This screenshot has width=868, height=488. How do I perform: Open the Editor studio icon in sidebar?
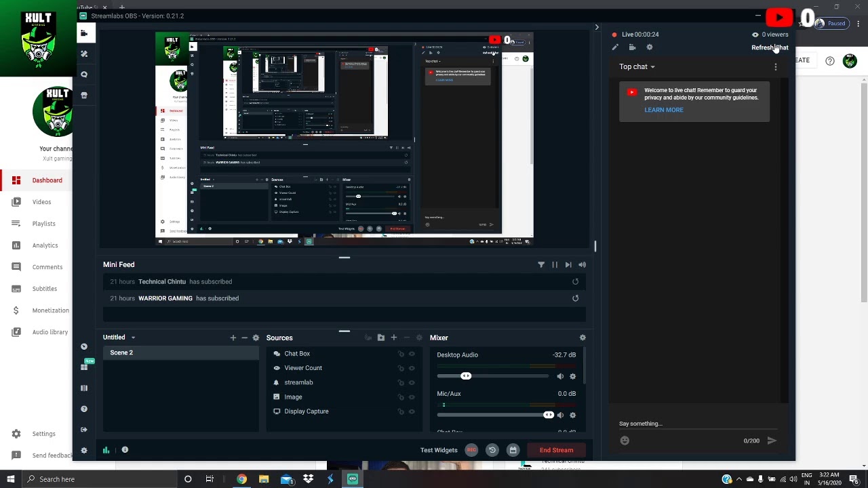click(x=84, y=33)
